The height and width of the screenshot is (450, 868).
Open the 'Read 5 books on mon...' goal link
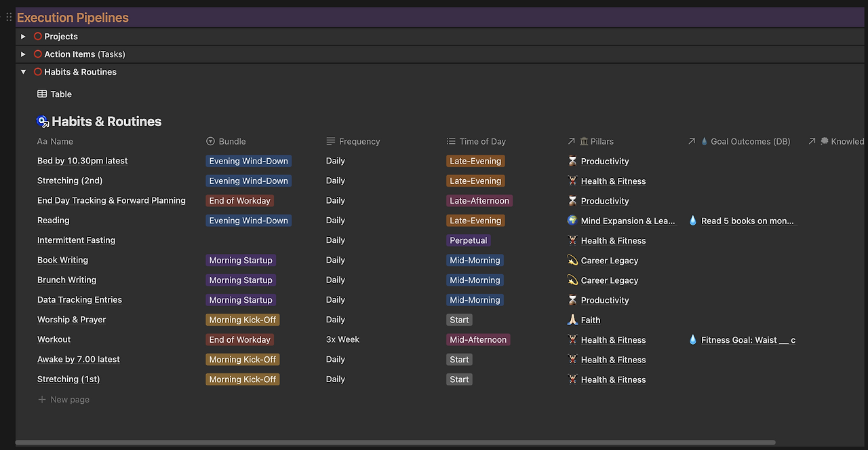pos(746,220)
